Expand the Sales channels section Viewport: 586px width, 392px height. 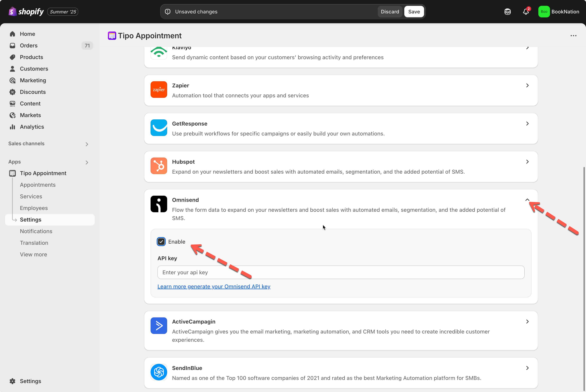87,144
